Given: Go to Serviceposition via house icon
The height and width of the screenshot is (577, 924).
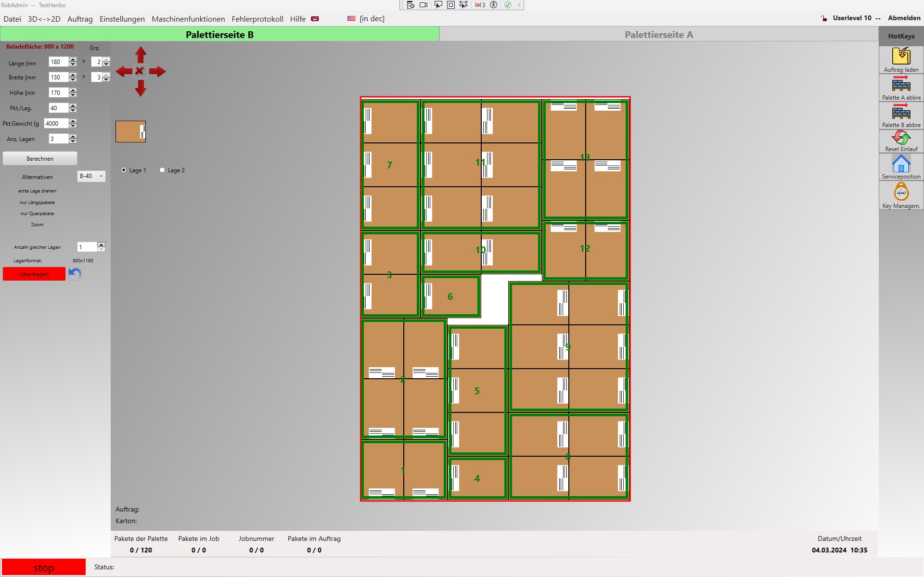Looking at the screenshot, I should [901, 164].
